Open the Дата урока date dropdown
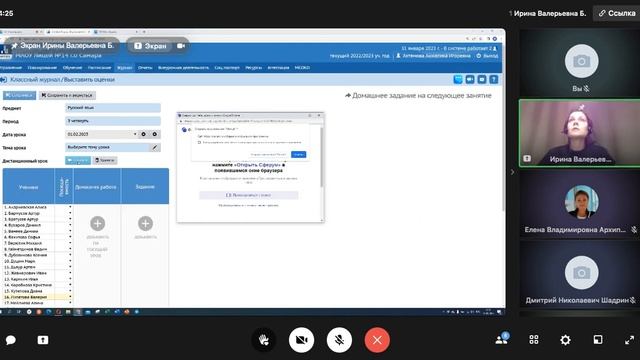Viewport: 640px width, 360px height. pyautogui.click(x=101, y=134)
